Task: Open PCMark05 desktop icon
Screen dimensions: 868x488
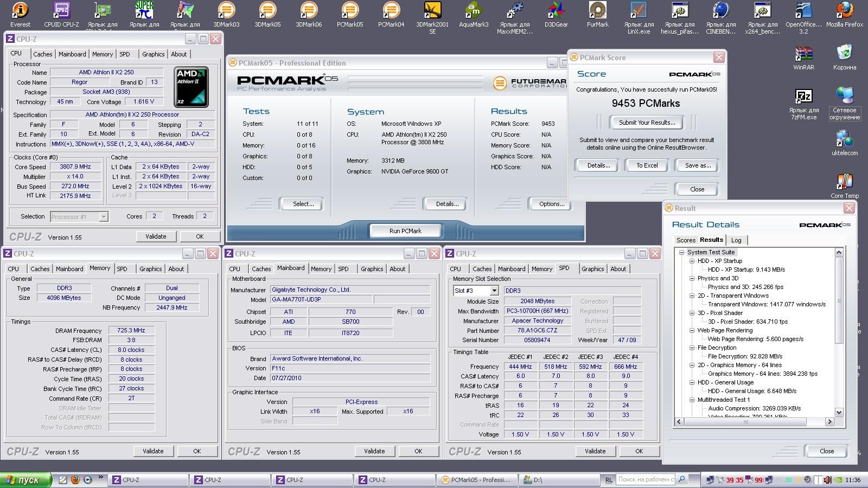Action: pos(350,14)
